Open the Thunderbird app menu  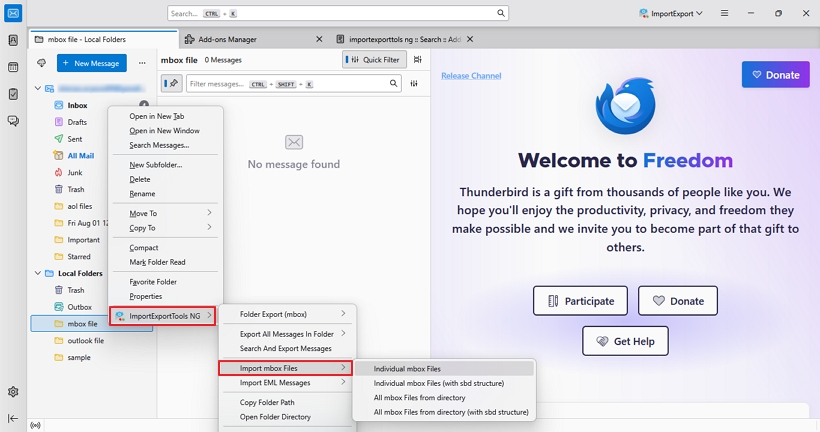point(724,13)
